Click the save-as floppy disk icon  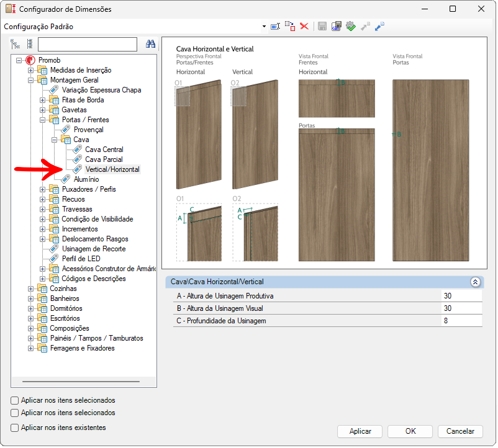(336, 26)
